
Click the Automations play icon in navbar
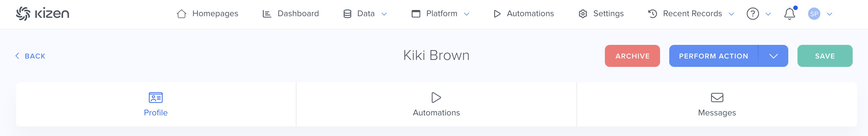(497, 14)
